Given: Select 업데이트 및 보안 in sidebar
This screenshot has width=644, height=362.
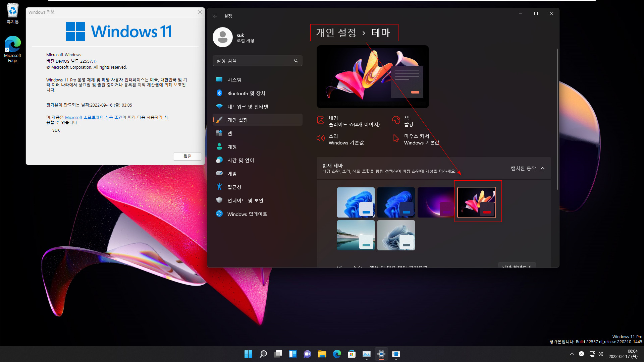Looking at the screenshot, I should (258, 200).
